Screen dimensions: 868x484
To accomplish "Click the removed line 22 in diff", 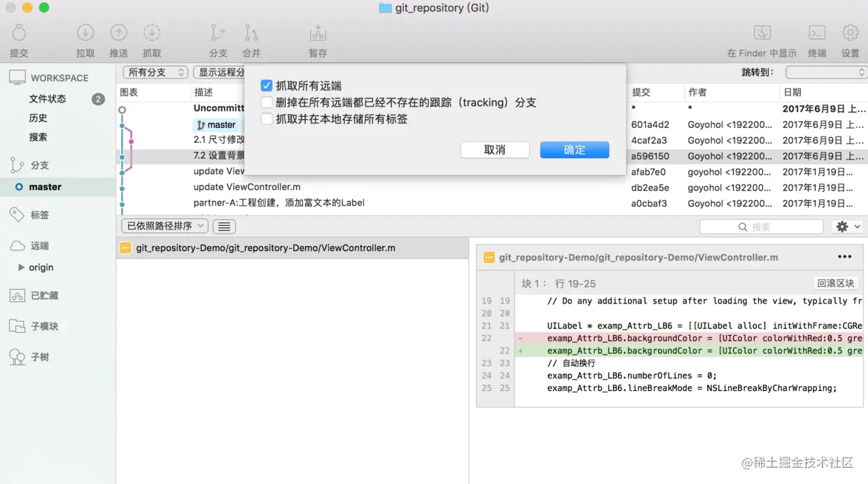I will (689, 339).
